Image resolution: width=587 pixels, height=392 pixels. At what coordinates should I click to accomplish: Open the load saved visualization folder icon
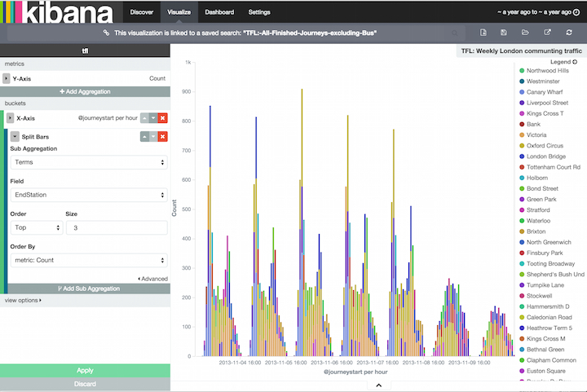click(x=526, y=33)
